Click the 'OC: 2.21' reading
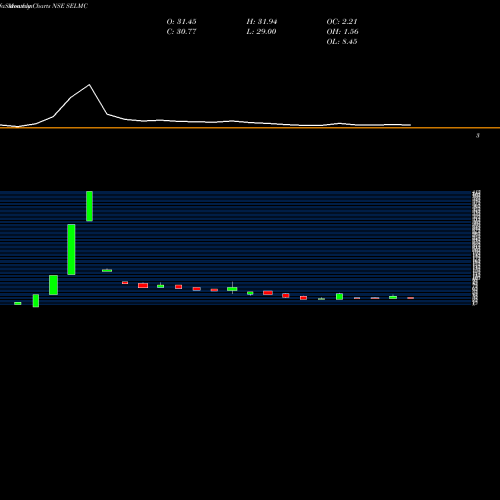 coord(342,22)
